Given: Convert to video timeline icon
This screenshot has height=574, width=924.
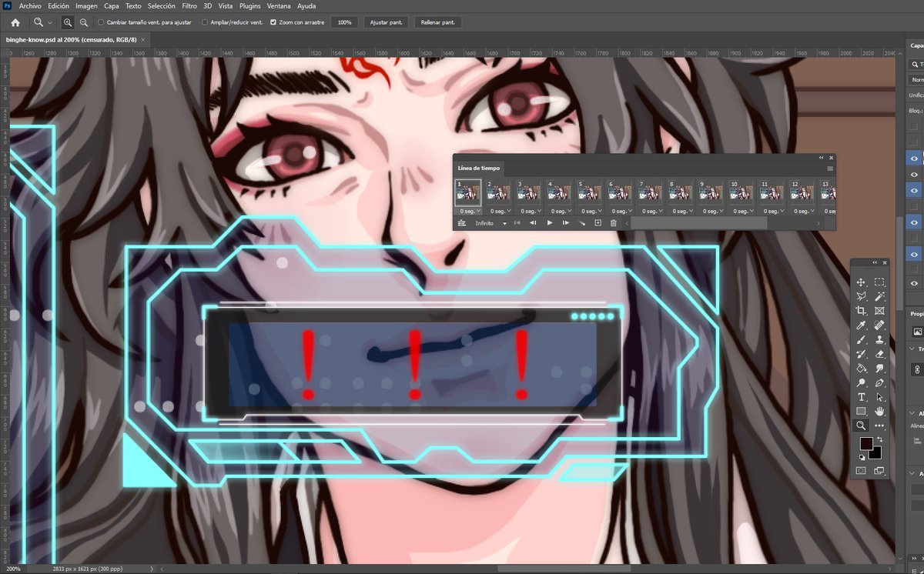Looking at the screenshot, I should [462, 223].
